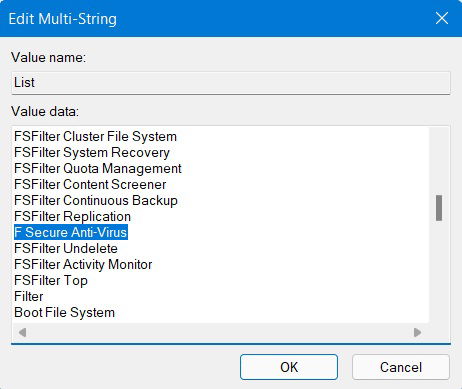The height and width of the screenshot is (389, 462).
Task: Click the OK button
Action: [x=289, y=367]
